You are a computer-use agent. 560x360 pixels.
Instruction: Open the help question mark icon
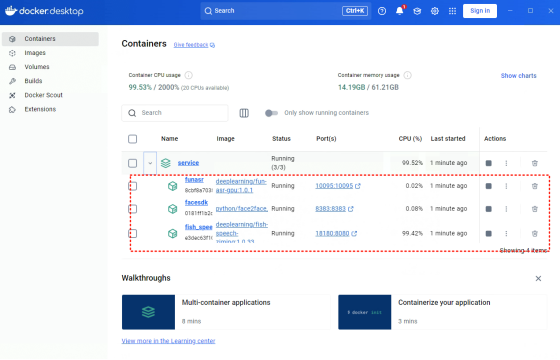(382, 11)
